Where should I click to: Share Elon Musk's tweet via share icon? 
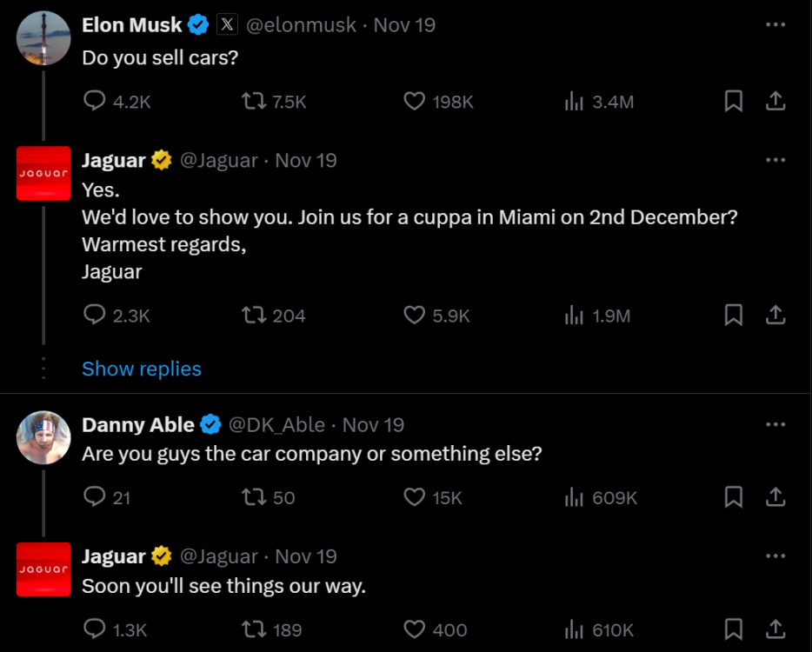(775, 102)
